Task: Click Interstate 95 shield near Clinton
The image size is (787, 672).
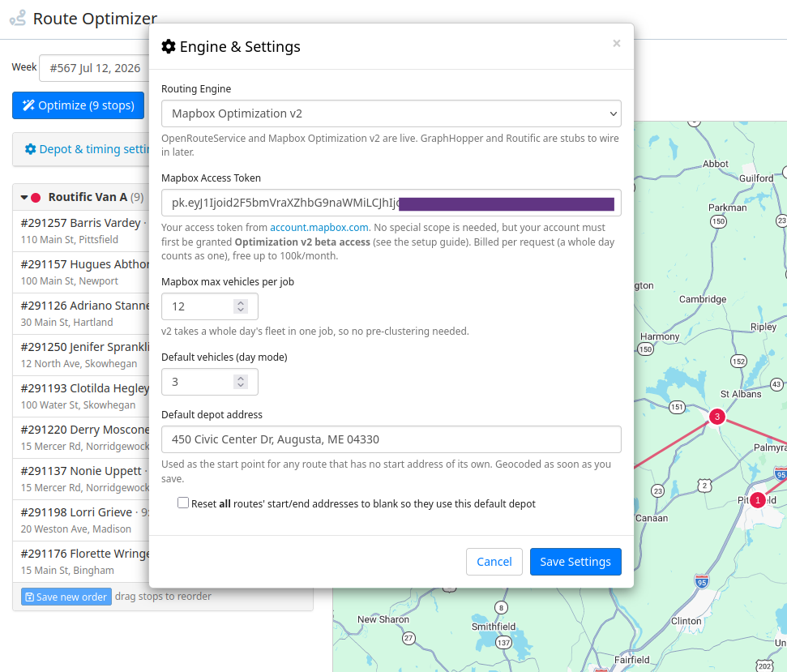Action: point(702,582)
